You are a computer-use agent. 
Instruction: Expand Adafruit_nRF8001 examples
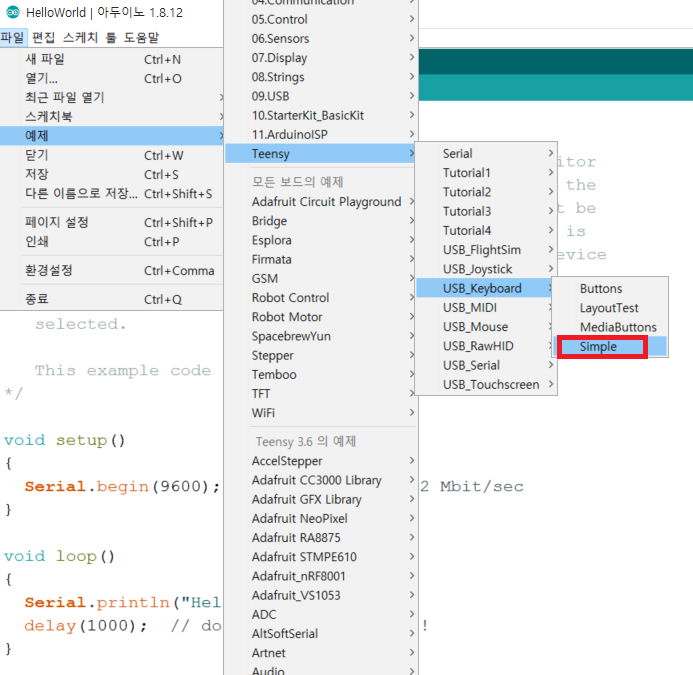(x=321, y=576)
